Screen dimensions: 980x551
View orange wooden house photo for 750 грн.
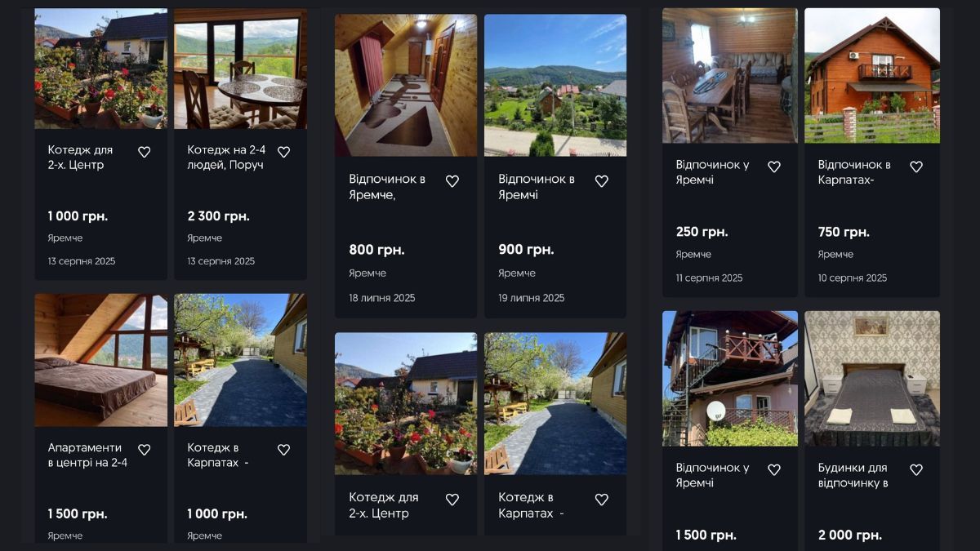pyautogui.click(x=872, y=75)
